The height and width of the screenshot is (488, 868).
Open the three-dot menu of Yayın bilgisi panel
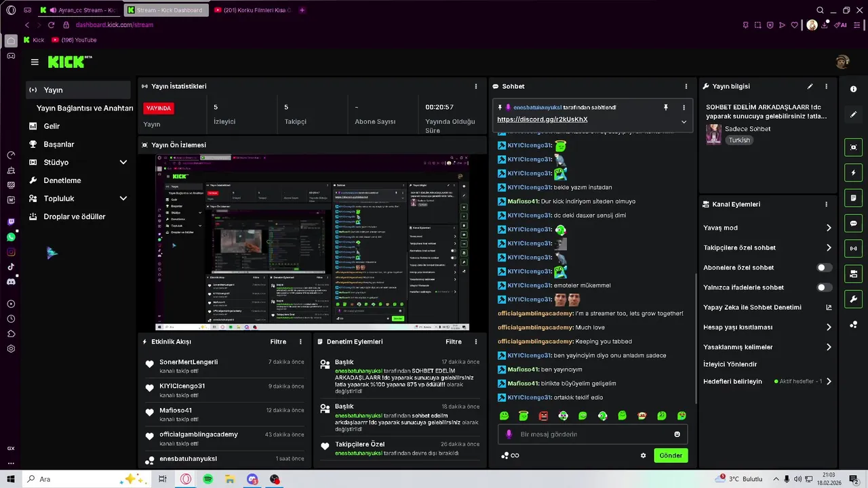pos(826,86)
